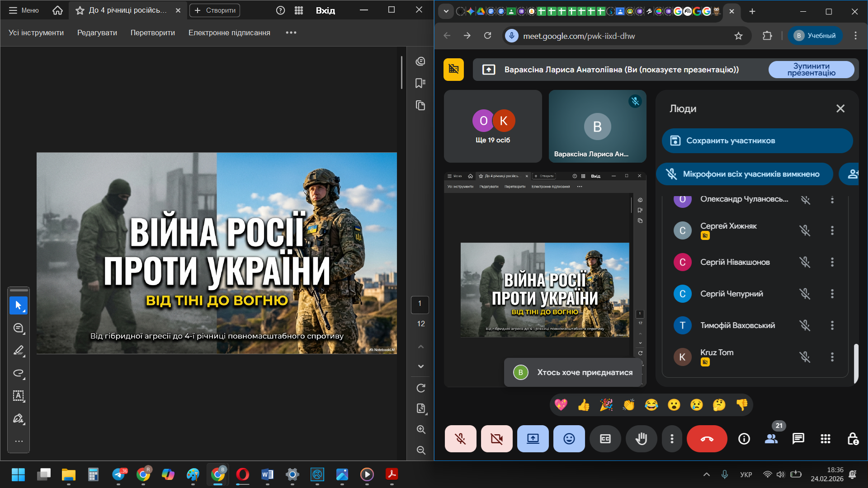Open more options for Kruz Tom
Viewport: 868px width, 488px height.
832,357
